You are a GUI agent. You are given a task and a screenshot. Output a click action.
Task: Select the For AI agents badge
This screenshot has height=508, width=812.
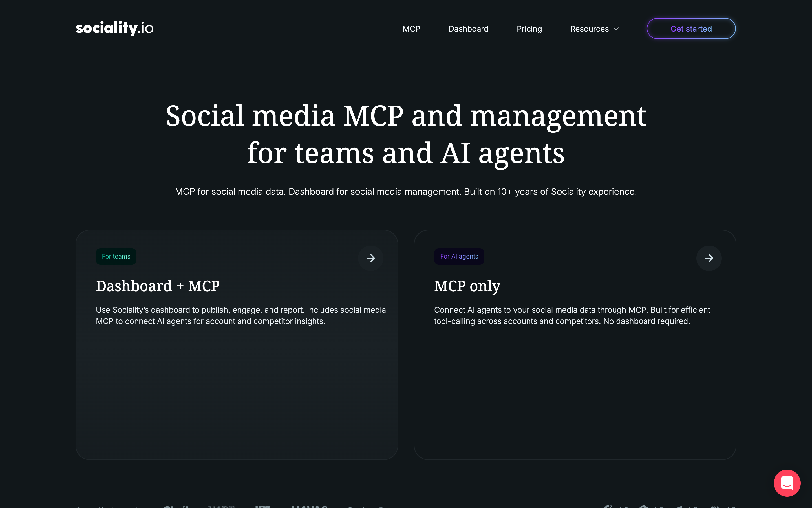[459, 256]
